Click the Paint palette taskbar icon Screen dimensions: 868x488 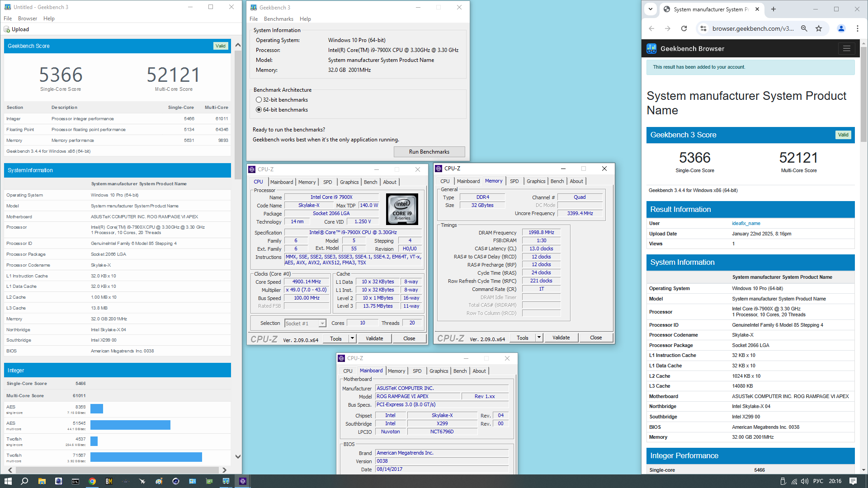click(159, 481)
